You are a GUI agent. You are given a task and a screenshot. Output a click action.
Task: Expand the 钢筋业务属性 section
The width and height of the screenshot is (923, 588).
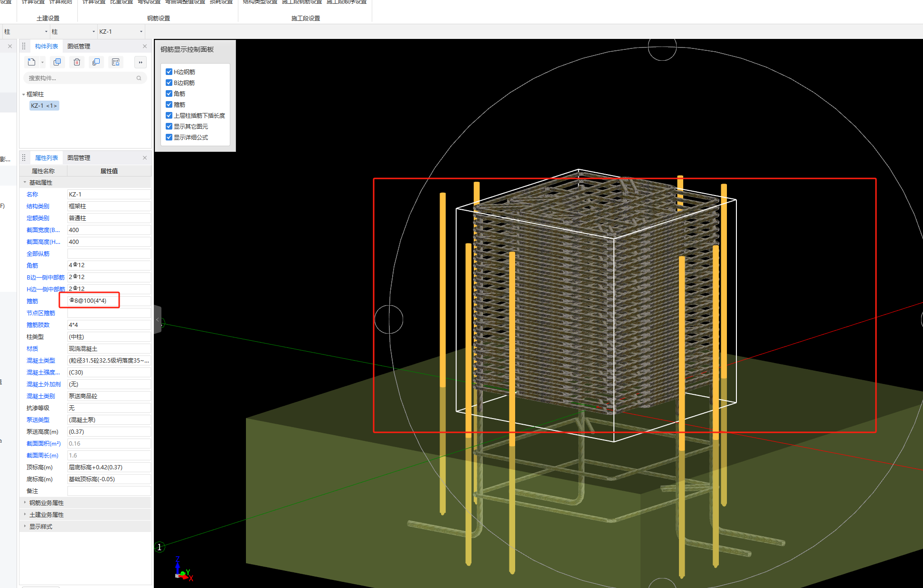[x=25, y=502]
